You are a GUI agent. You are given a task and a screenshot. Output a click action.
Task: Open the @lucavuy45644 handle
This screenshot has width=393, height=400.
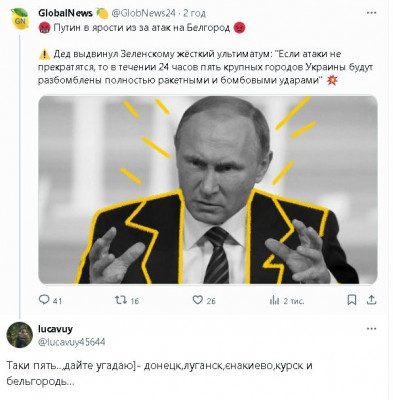(72, 342)
